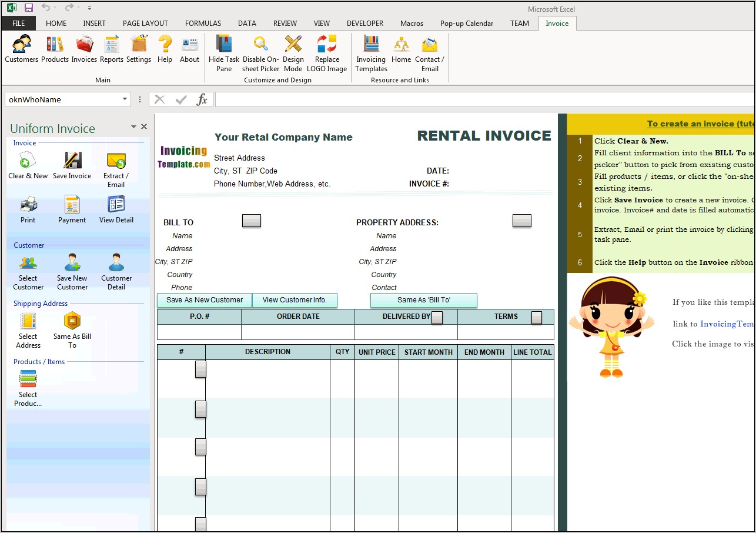This screenshot has height=533, width=756.
Task: Open the Settings ribbon icon
Action: 139,49
